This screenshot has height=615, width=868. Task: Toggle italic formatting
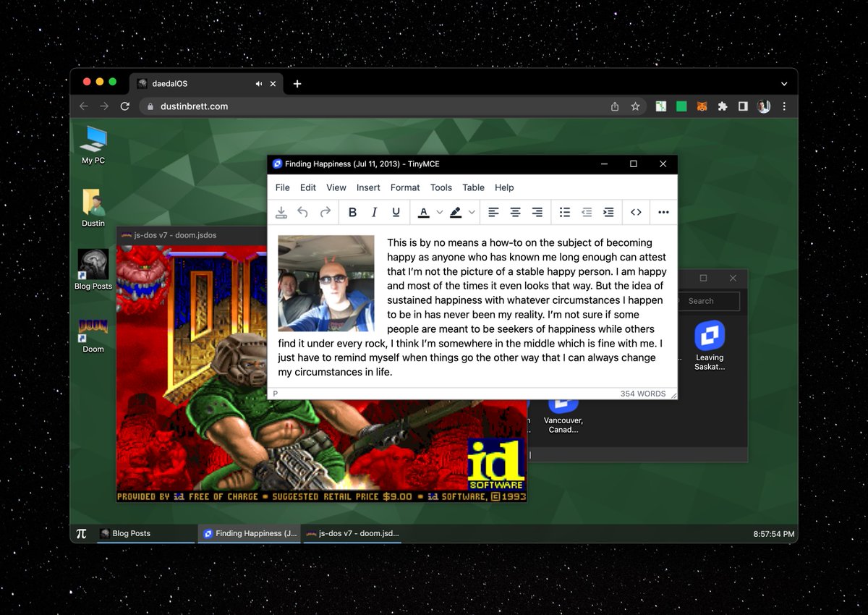(x=374, y=212)
